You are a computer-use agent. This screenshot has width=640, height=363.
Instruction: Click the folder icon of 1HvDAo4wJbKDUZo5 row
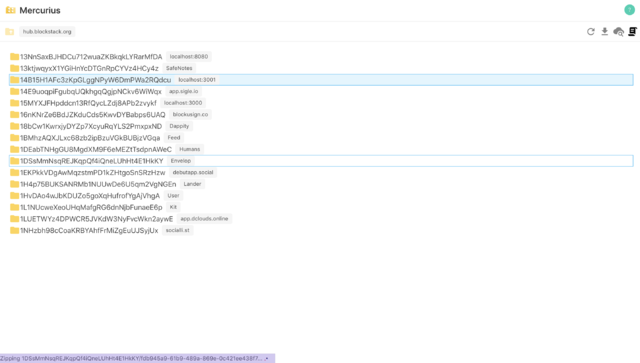point(14,196)
